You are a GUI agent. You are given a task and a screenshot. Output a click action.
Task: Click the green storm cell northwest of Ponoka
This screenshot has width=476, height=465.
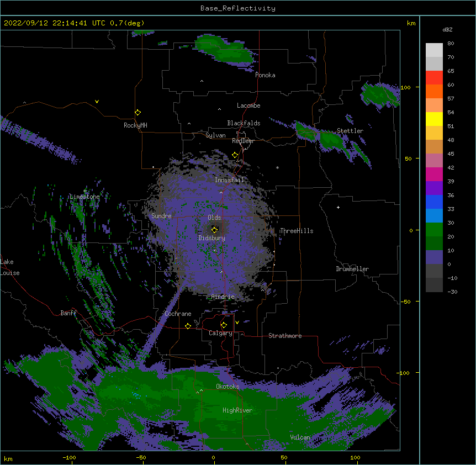click(224, 50)
